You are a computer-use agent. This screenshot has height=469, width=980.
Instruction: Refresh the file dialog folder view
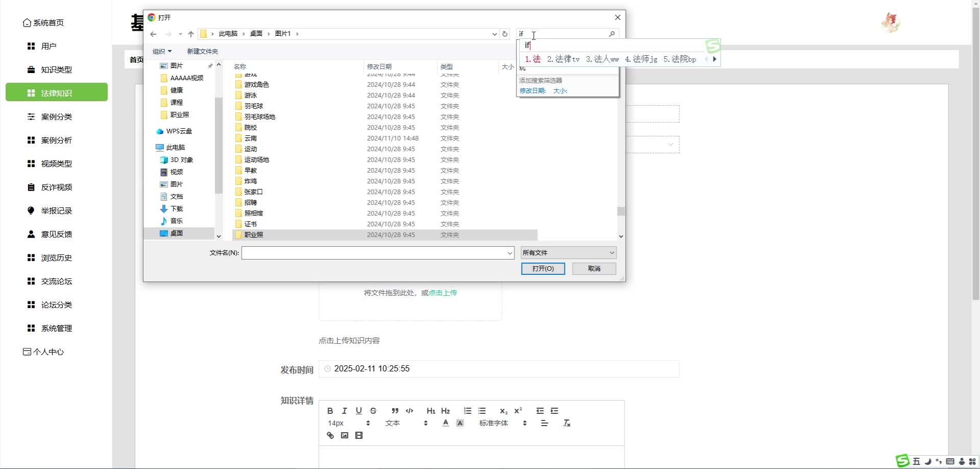pyautogui.click(x=505, y=34)
